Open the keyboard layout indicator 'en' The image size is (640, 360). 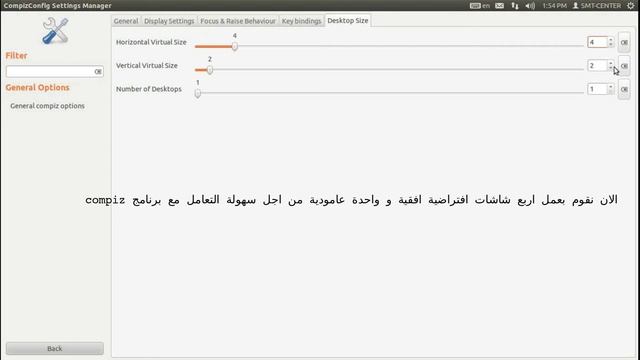point(480,6)
